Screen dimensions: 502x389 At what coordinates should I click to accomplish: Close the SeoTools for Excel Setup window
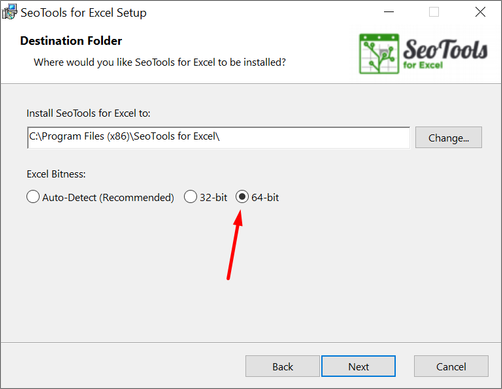coord(480,12)
